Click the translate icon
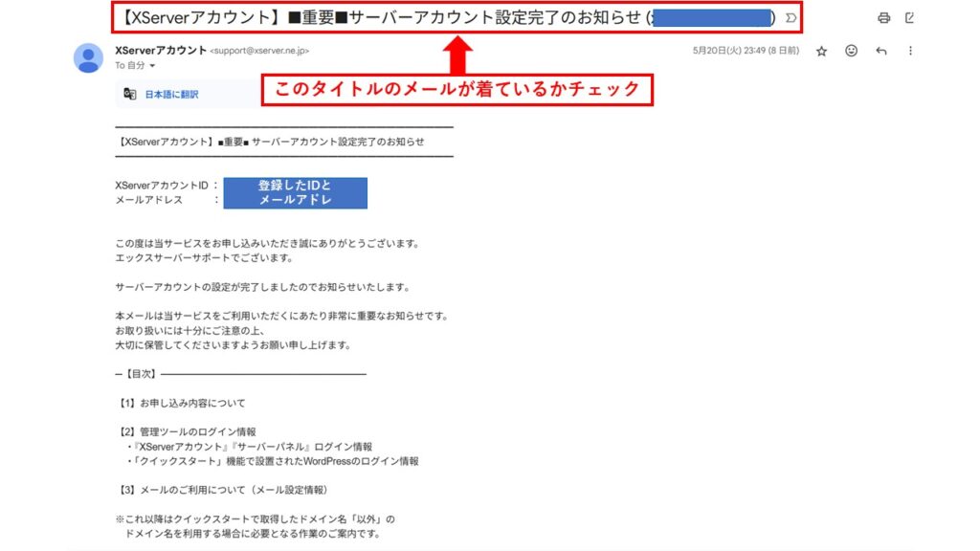 tap(129, 94)
